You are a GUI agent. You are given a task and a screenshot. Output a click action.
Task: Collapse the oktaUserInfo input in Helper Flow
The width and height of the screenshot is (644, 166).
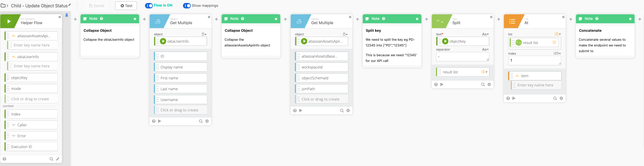(x=14, y=57)
